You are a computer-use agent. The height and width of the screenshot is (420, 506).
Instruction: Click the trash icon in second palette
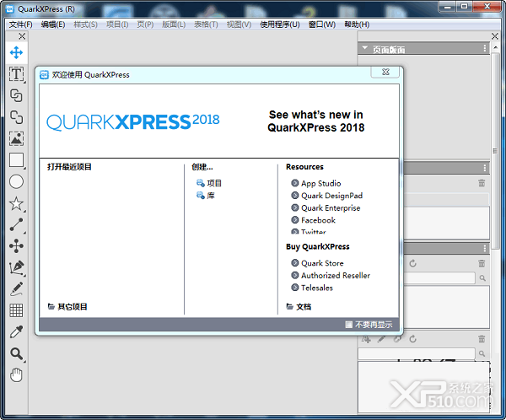[482, 183]
